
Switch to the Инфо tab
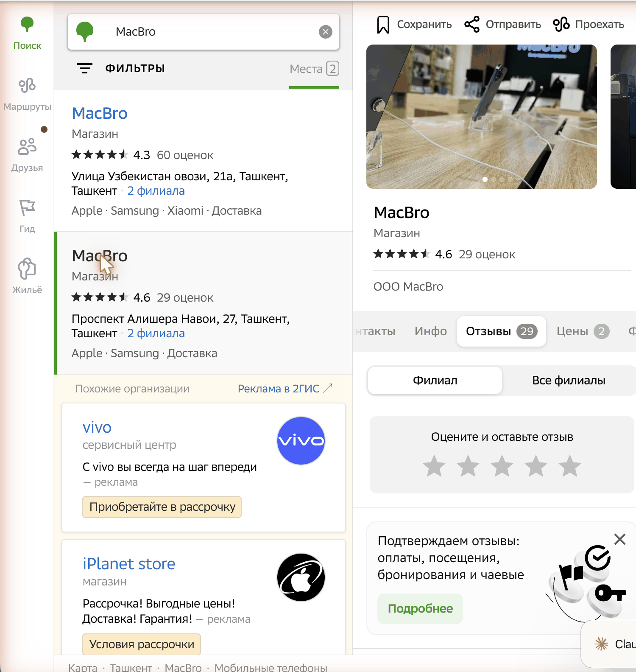click(x=431, y=331)
